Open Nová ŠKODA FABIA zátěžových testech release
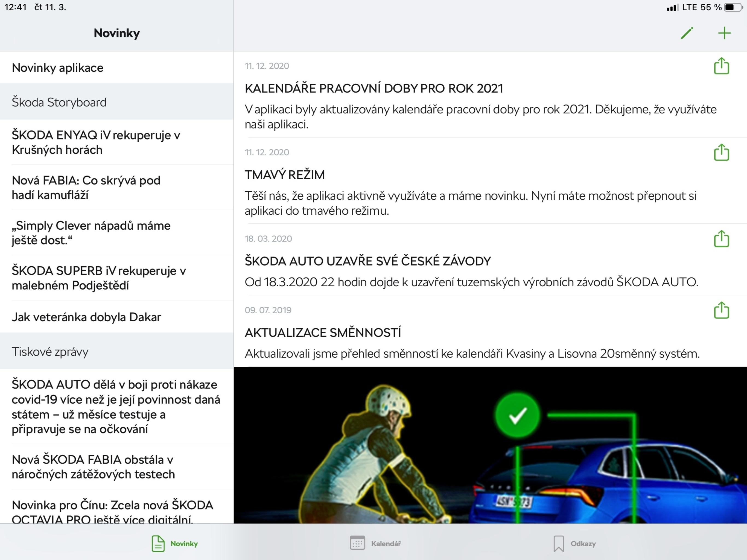The height and width of the screenshot is (560, 747). pyautogui.click(x=117, y=467)
